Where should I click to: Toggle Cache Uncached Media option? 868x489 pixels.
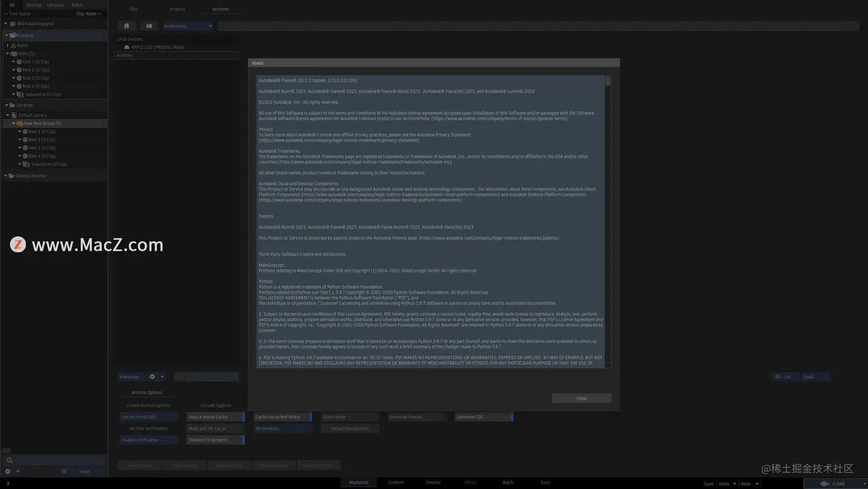tap(282, 417)
